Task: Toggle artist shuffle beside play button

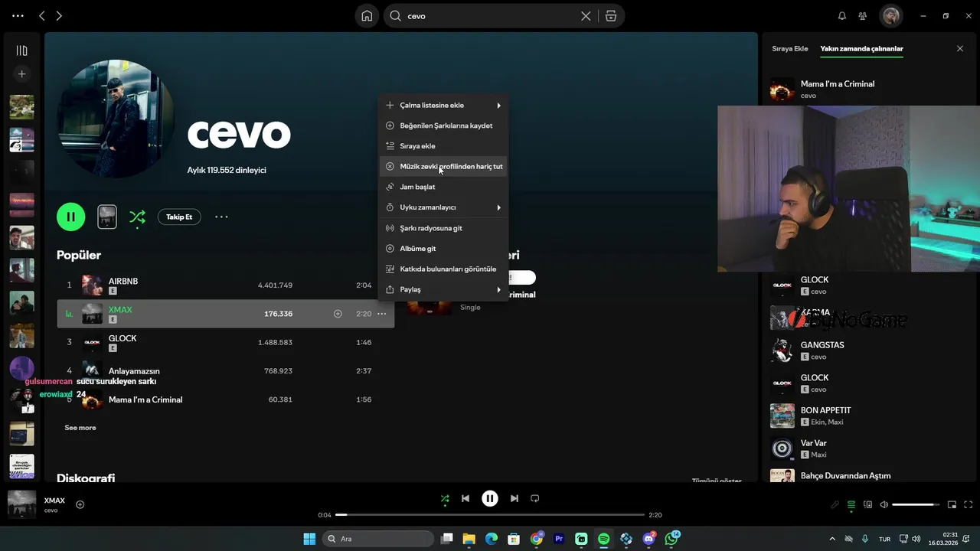Action: pyautogui.click(x=137, y=217)
